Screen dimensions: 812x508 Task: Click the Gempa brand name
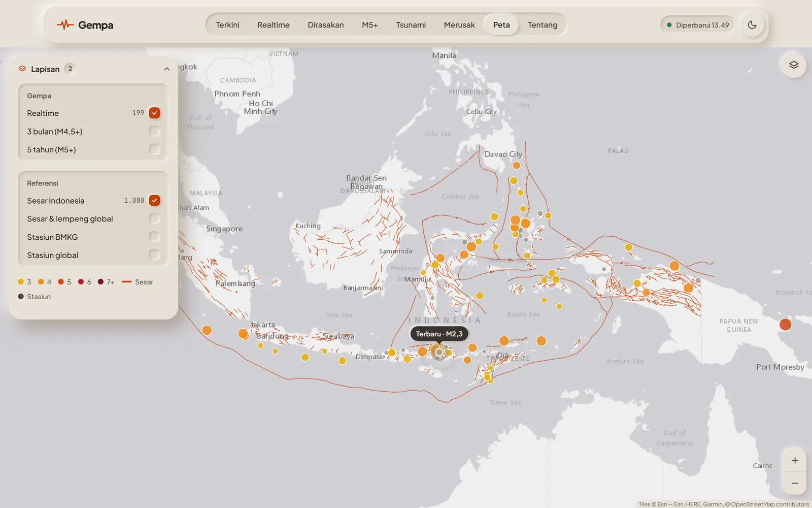(x=95, y=25)
